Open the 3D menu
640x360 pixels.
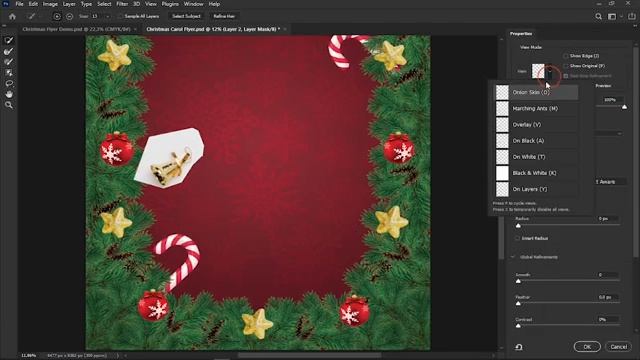click(137, 4)
